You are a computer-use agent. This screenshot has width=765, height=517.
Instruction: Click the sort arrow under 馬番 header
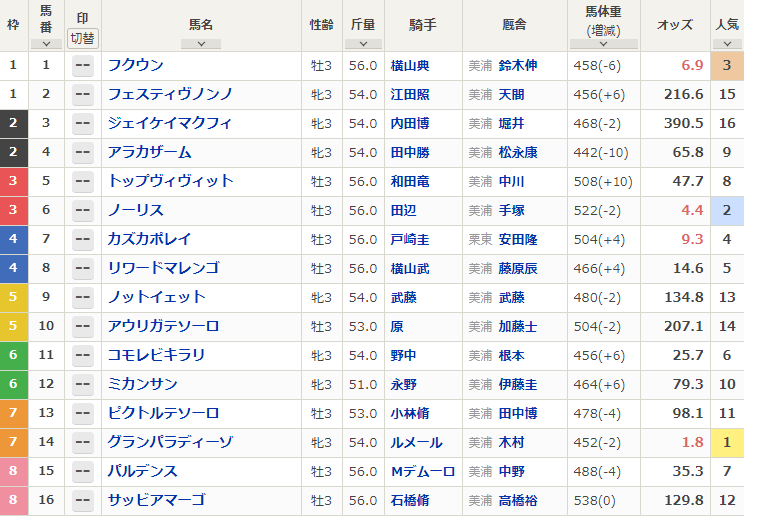[x=46, y=43]
